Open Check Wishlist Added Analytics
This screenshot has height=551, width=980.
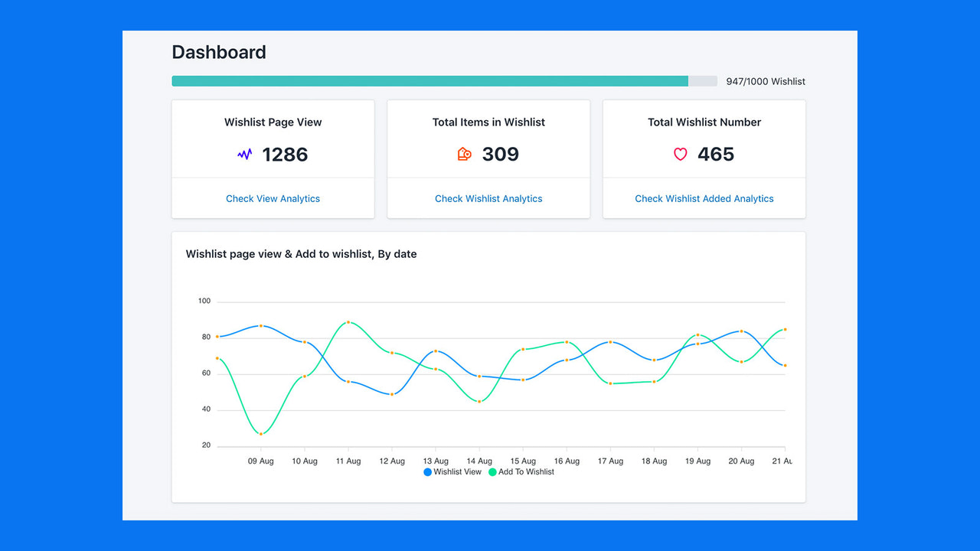pos(704,198)
